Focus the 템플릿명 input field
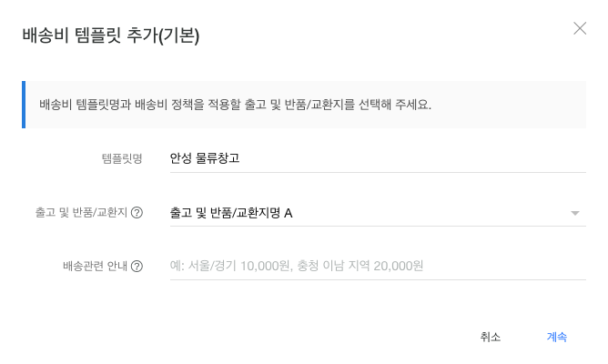The image size is (608, 364). point(377,158)
